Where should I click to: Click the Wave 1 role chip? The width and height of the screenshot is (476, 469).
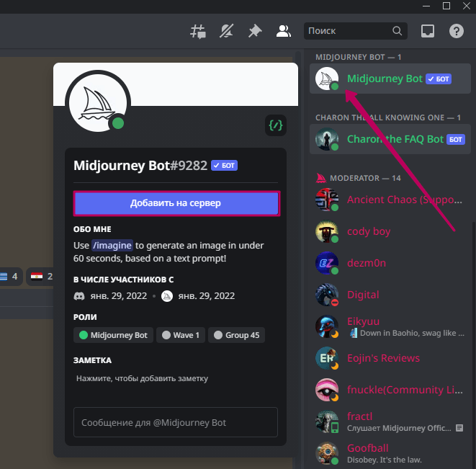click(x=181, y=335)
